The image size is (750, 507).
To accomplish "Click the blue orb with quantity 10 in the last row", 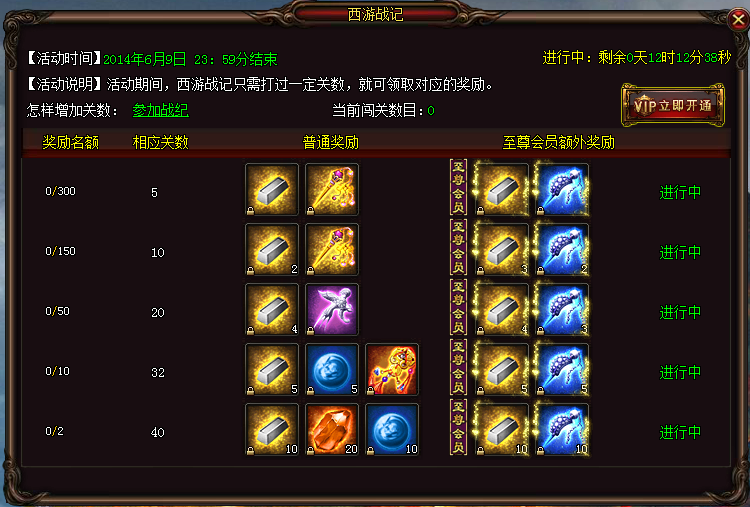I will point(392,430).
